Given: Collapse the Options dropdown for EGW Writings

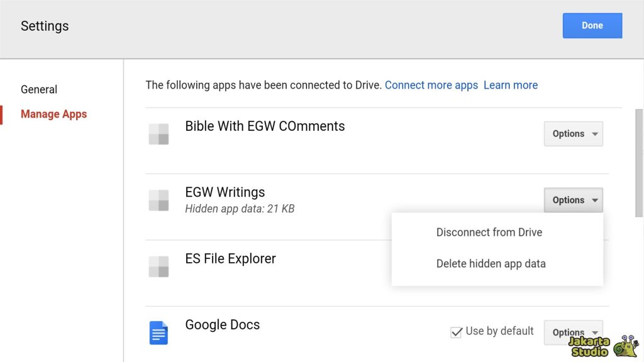Looking at the screenshot, I should tap(574, 200).
